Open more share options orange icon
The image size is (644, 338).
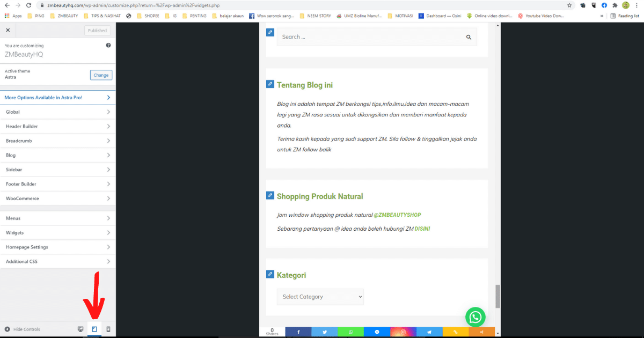[482, 332]
